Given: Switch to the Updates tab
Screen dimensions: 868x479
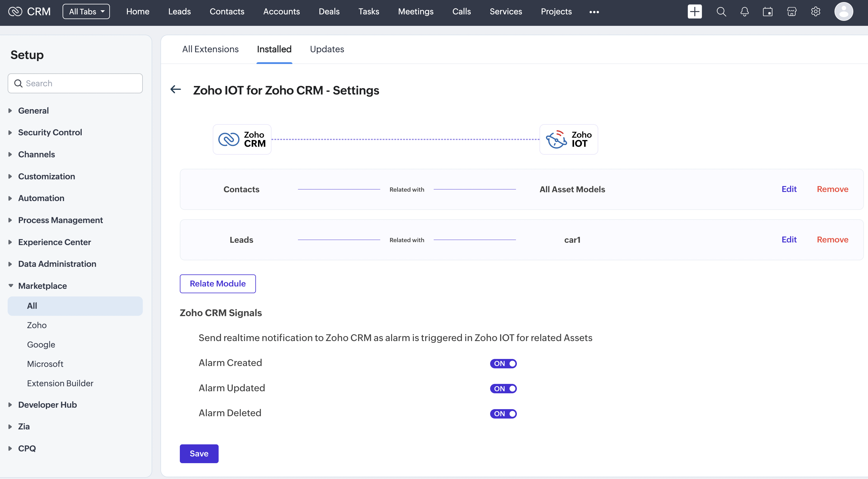Looking at the screenshot, I should pyautogui.click(x=327, y=49).
